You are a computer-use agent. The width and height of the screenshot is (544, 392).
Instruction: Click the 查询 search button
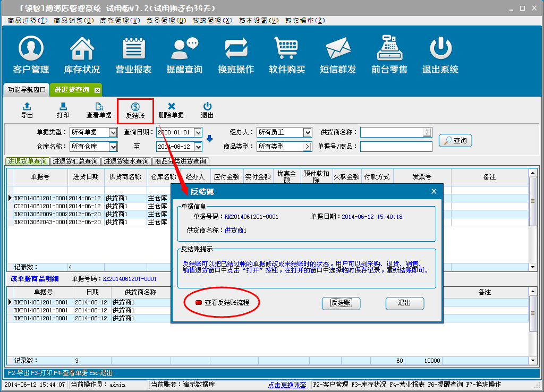click(x=455, y=141)
